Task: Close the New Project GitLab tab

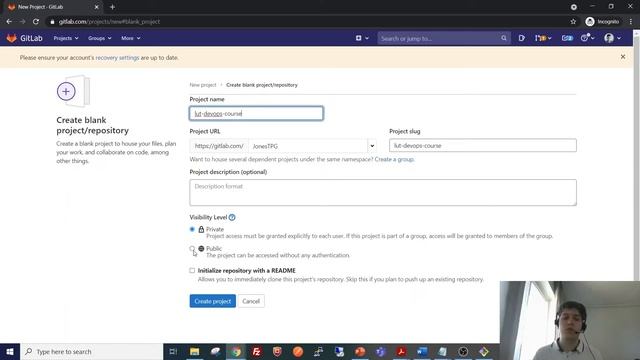Action: coord(97,7)
